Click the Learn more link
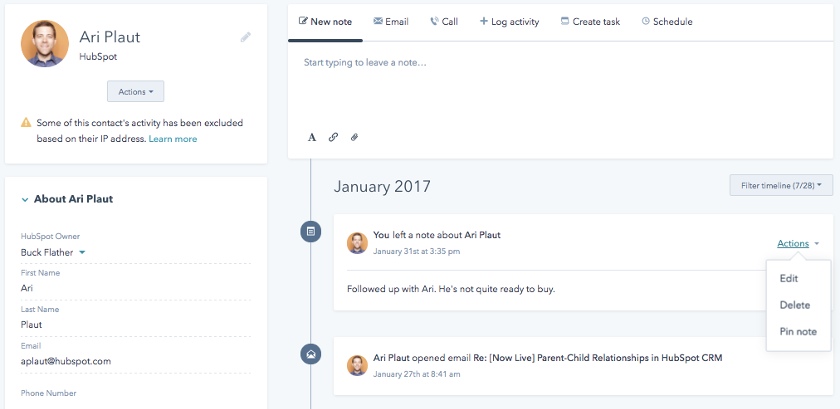Screen dimensions: 840x409 [173, 139]
